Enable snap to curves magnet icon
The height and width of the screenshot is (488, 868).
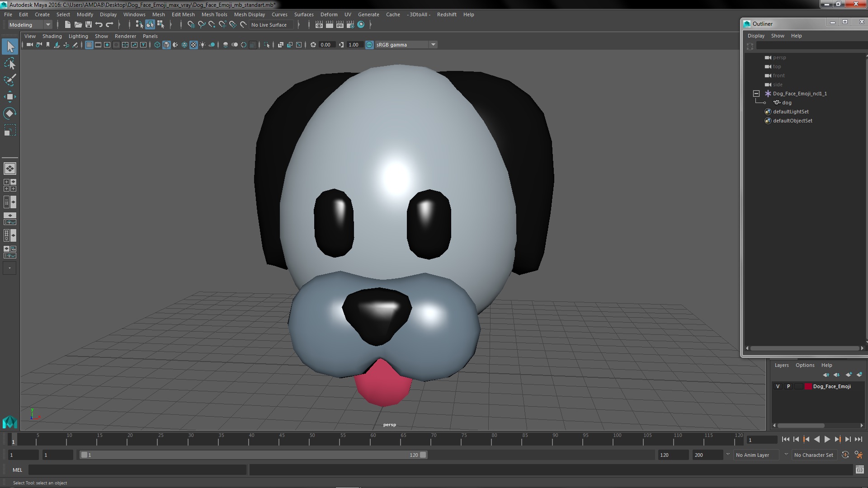pyautogui.click(x=201, y=25)
